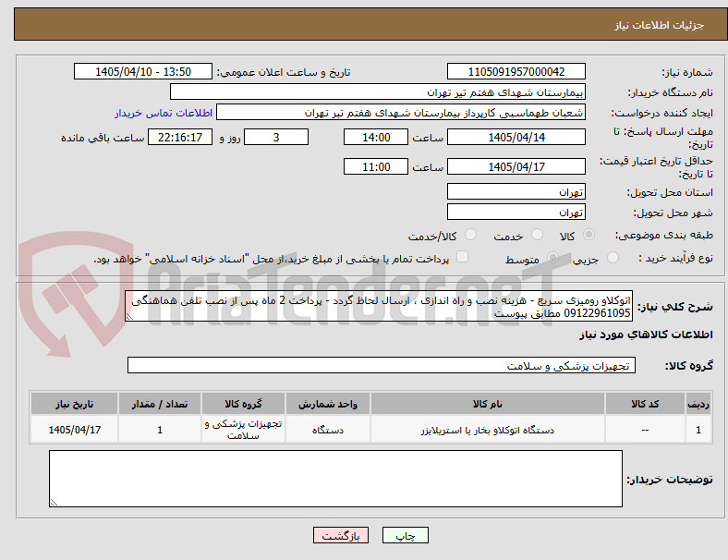728x560 pixels.
Task: Select the کالا/خدمت radio button
Action: coord(471,235)
